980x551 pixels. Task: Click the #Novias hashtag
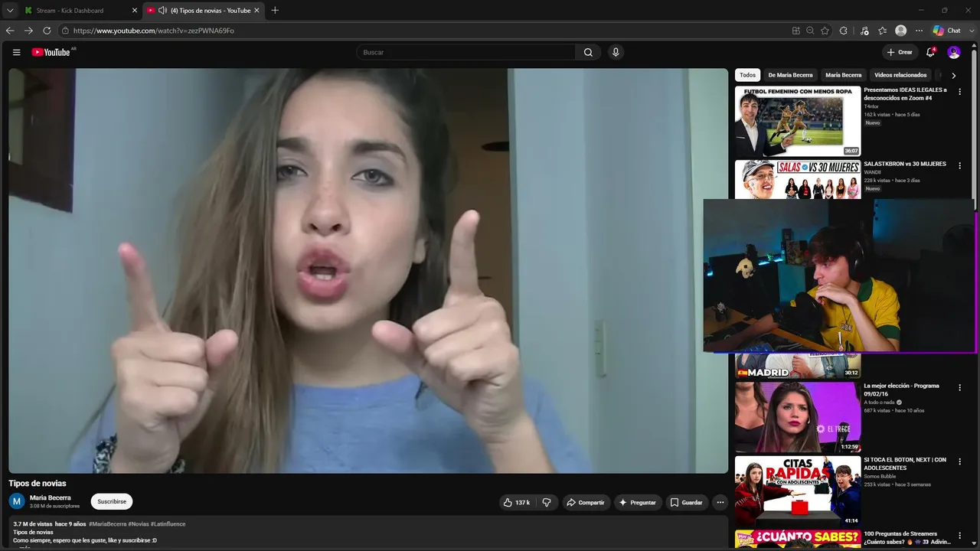[139, 524]
